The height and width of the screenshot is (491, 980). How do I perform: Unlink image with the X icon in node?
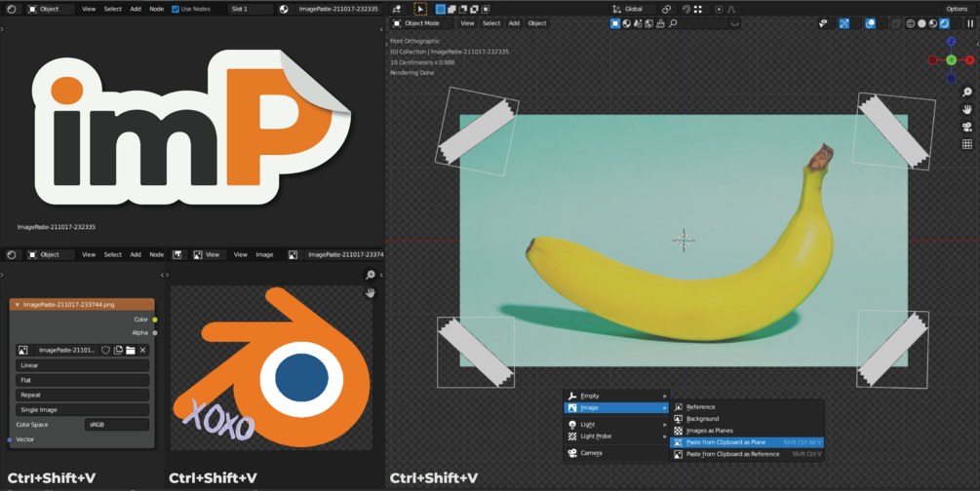click(142, 351)
